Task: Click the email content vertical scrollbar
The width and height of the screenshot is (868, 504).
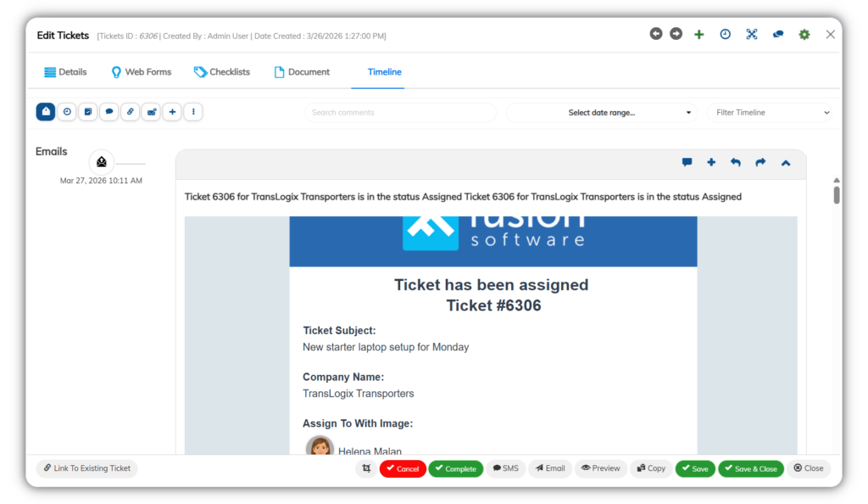Action: click(x=837, y=194)
